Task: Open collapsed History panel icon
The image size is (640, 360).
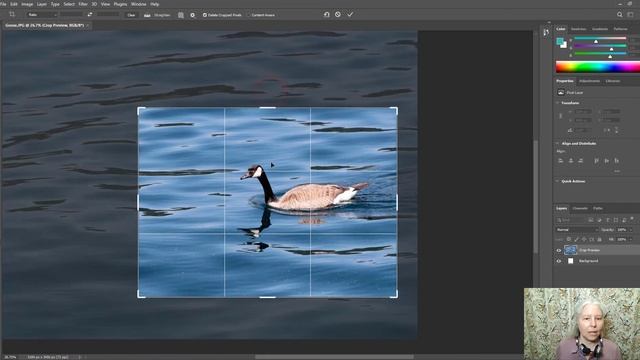Action: [x=546, y=33]
